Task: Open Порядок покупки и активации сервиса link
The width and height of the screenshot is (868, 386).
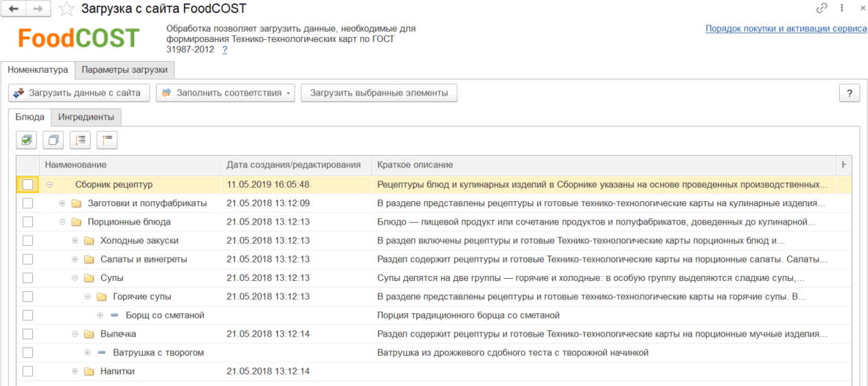Action: click(x=786, y=29)
